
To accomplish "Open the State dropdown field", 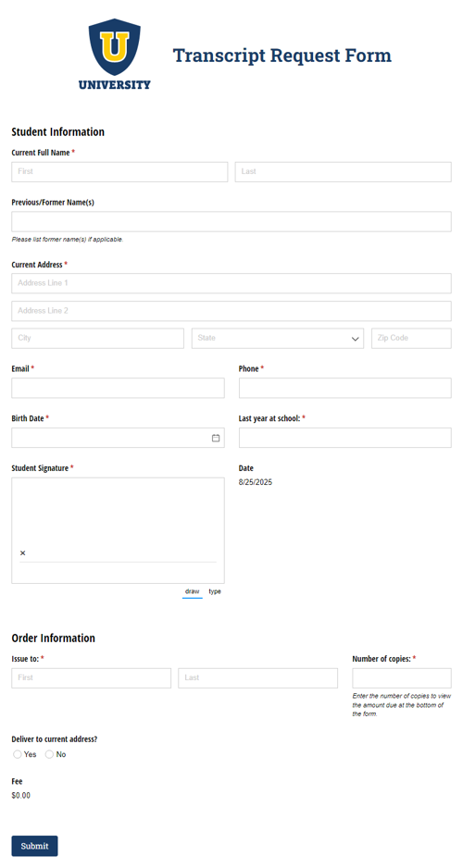I will 278,339.
